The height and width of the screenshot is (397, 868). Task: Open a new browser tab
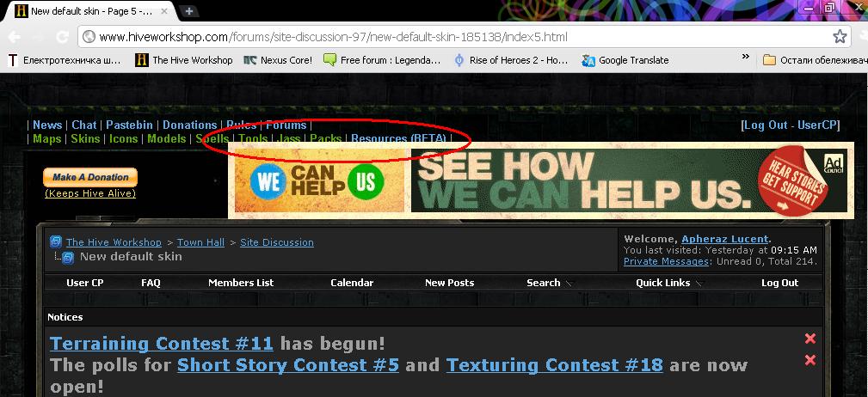click(x=188, y=10)
